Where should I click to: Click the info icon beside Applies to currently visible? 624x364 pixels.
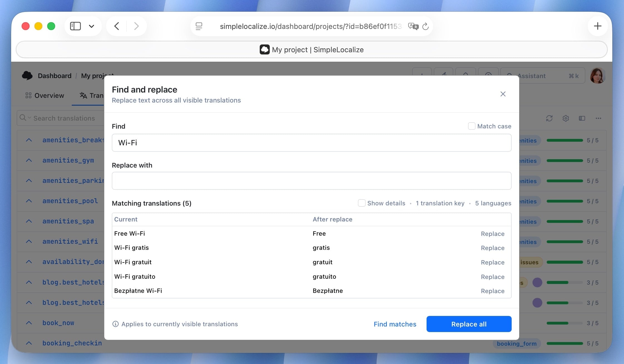coord(115,324)
